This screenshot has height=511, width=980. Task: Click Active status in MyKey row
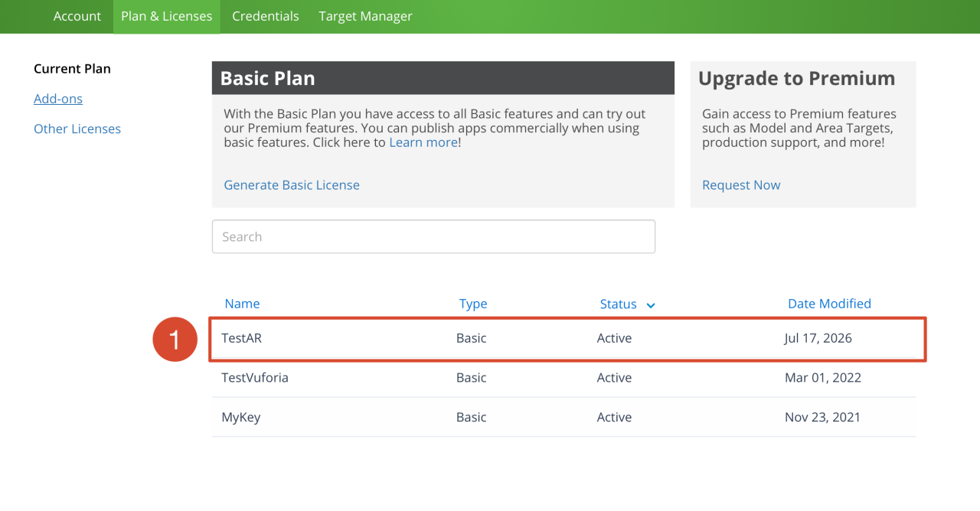[x=614, y=418]
